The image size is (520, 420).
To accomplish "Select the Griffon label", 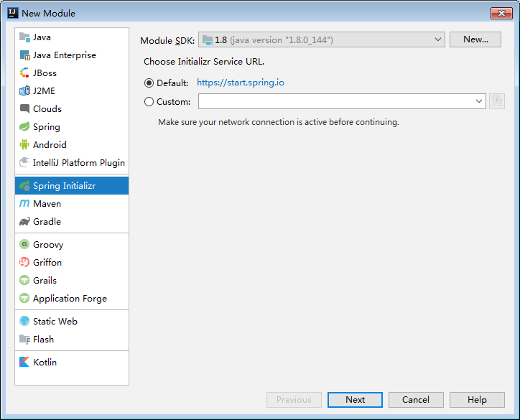I will coord(47,262).
